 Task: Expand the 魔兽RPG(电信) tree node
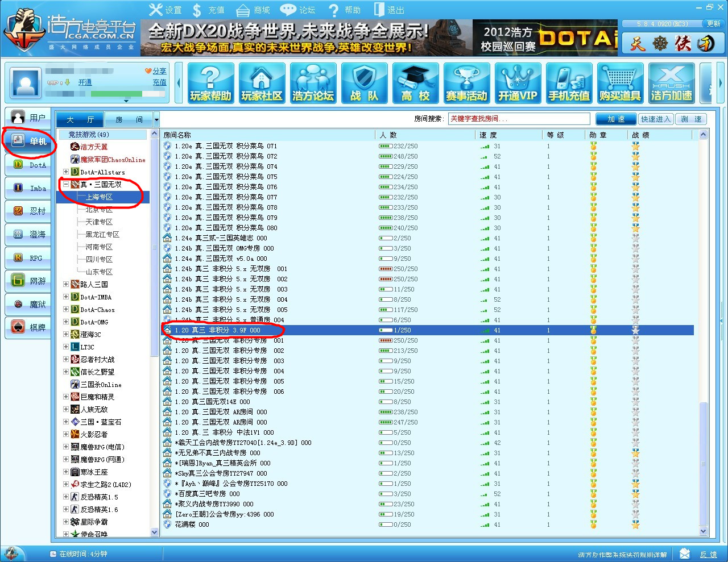point(66,447)
